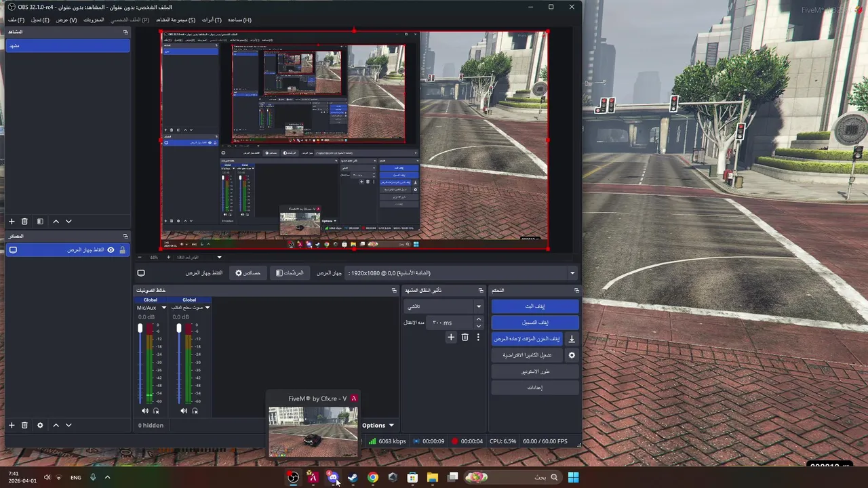This screenshot has height=488, width=868.
Task: Toggle monitoring icon for Mic/Aux channel
Action: pos(156,411)
